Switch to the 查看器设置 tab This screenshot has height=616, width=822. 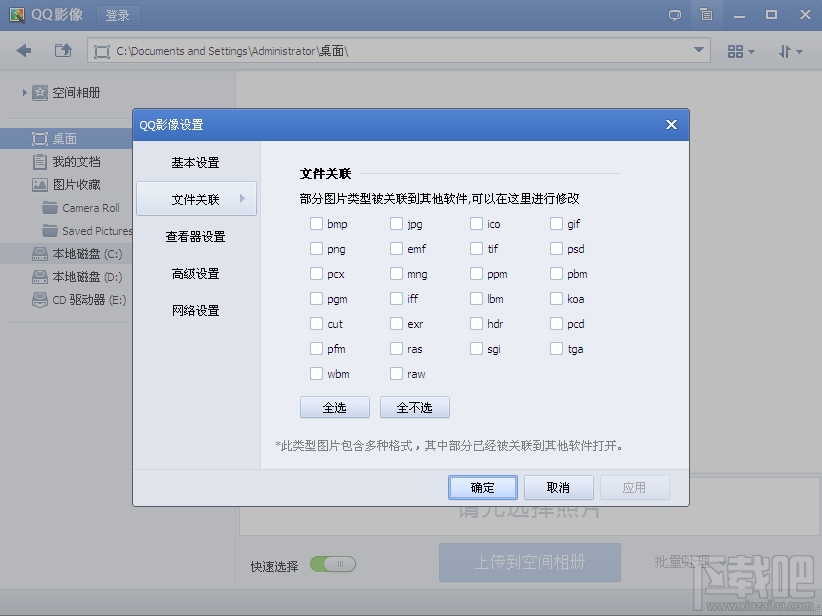(197, 236)
